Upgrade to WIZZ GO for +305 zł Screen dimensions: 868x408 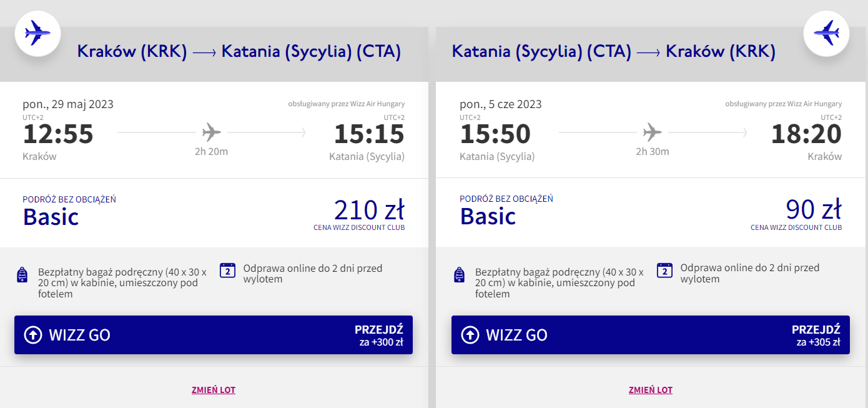tap(651, 335)
